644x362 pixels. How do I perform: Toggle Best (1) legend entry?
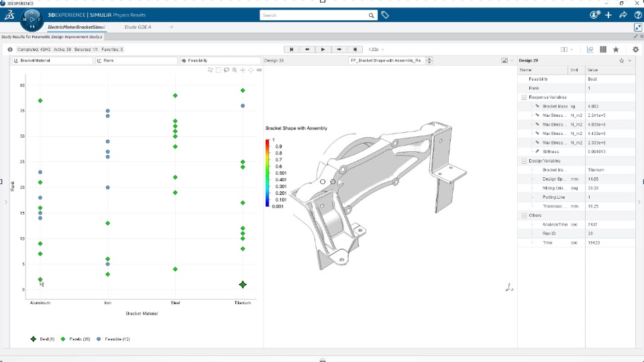point(42,339)
